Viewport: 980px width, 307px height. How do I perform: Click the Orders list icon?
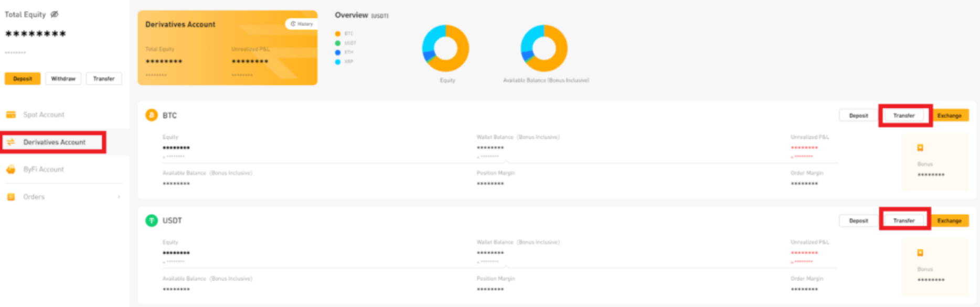click(11, 197)
